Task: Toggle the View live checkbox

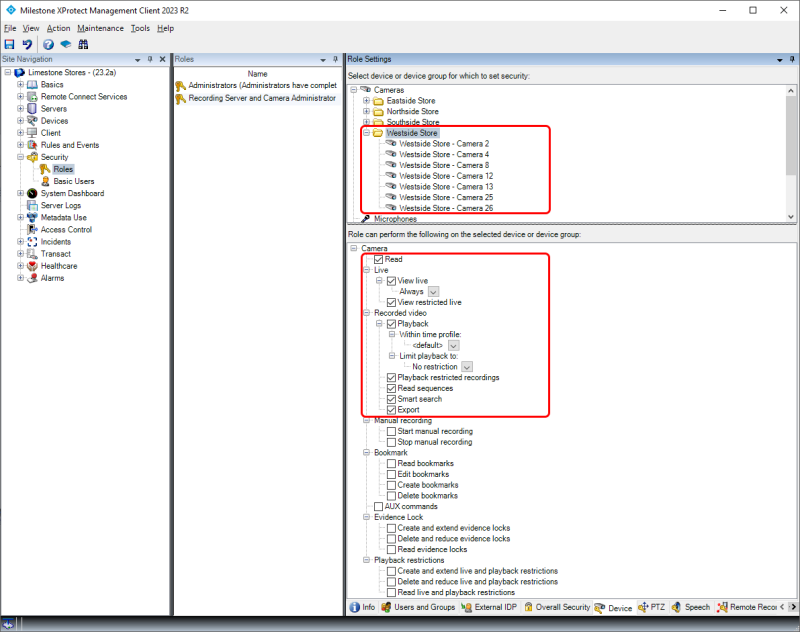Action: [391, 281]
